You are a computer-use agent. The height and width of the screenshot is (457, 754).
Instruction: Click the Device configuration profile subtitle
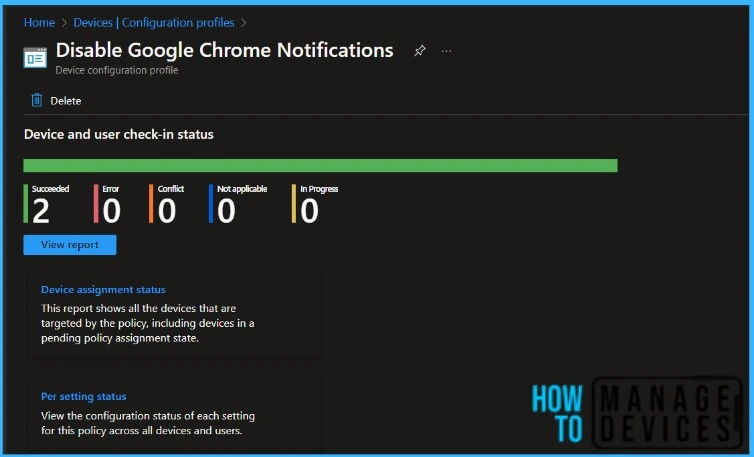(117, 70)
